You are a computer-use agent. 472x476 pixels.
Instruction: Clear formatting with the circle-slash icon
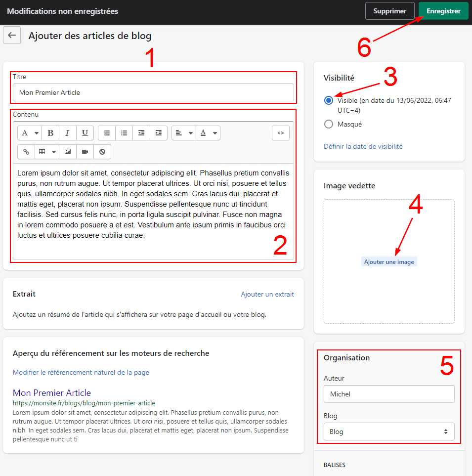pyautogui.click(x=102, y=152)
